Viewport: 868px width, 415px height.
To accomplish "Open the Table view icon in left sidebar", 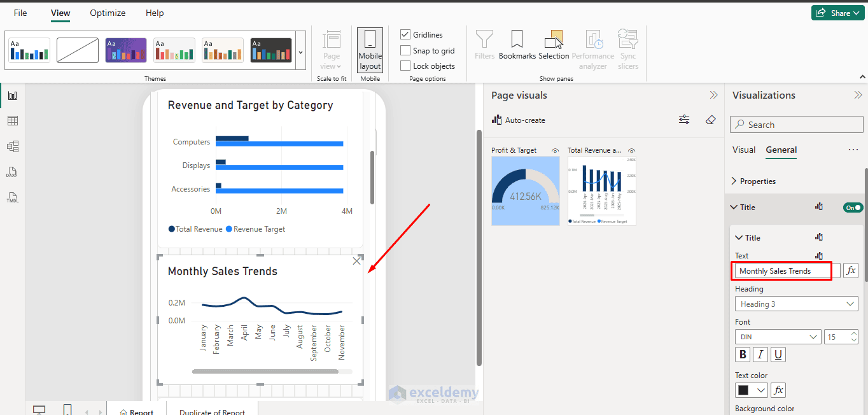I will pyautogui.click(x=13, y=121).
